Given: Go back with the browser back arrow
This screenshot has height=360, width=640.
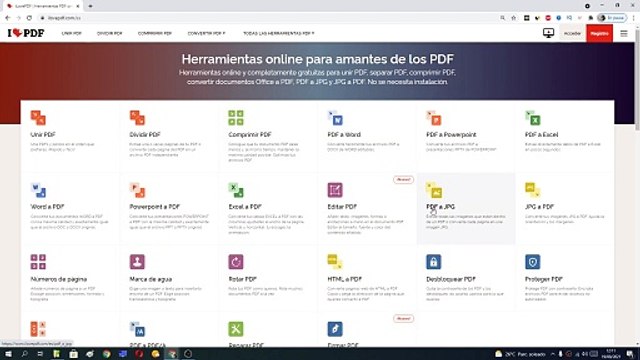Looking at the screenshot, I should point(7,18).
